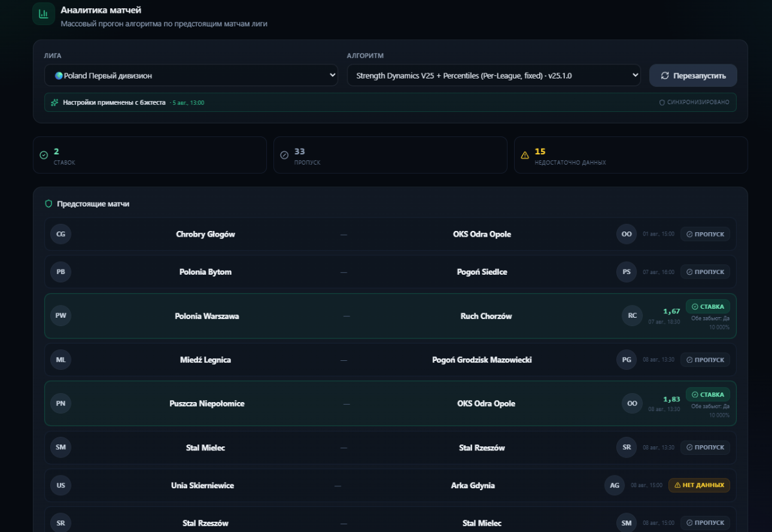Click the analytics chart icon in the header

coord(43,14)
